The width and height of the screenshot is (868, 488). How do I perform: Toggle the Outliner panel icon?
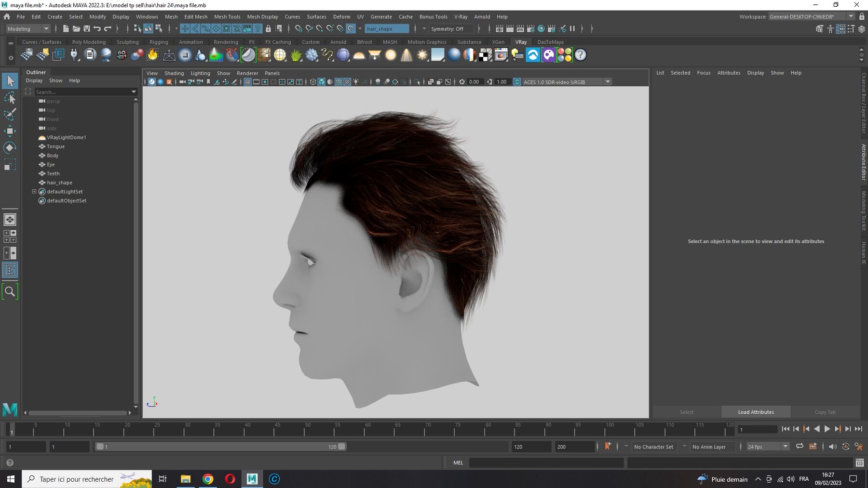pyautogui.click(x=10, y=270)
